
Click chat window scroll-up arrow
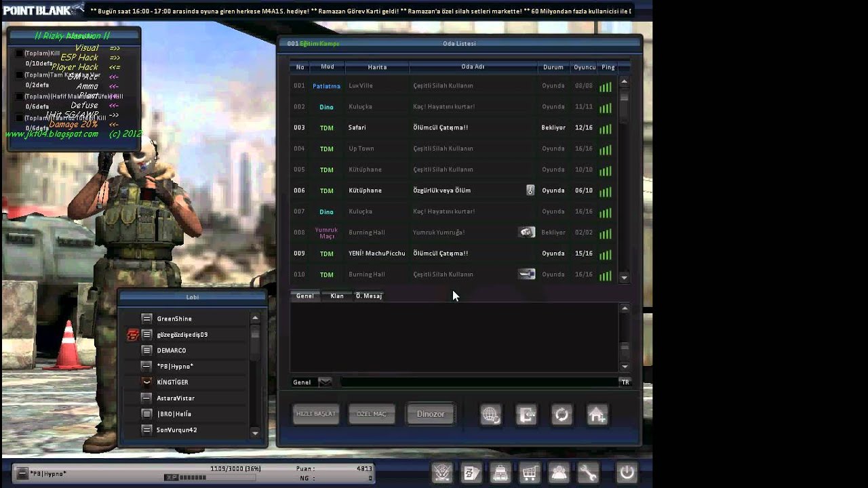(x=625, y=308)
